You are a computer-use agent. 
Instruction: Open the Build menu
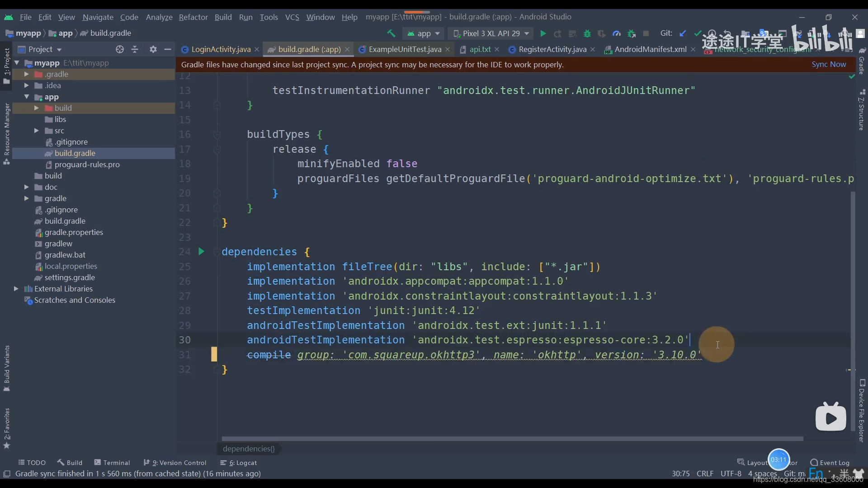[223, 17]
